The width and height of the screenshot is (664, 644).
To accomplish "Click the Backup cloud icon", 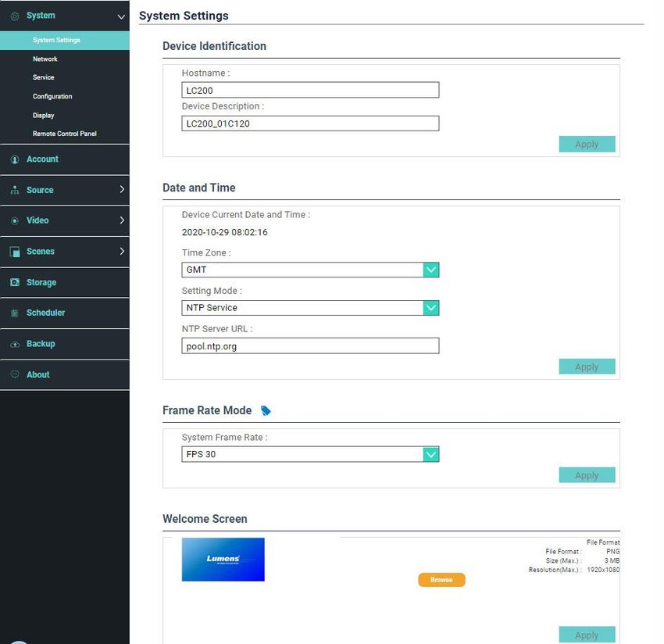I will point(15,344).
